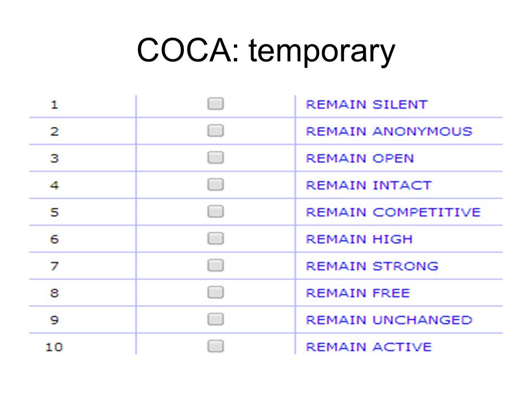Check the box for REMAIN SILENT

[216, 104]
